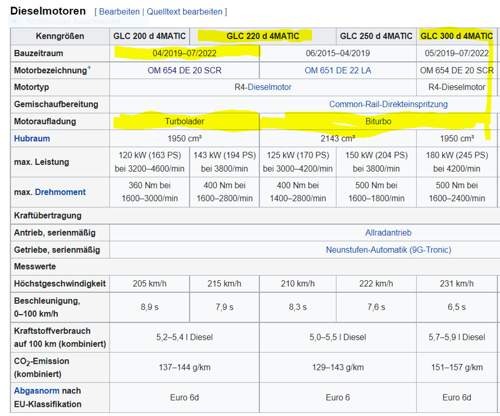Click the Motorbezeichnung row label
This screenshot has height=416, width=500.
coord(60,70)
